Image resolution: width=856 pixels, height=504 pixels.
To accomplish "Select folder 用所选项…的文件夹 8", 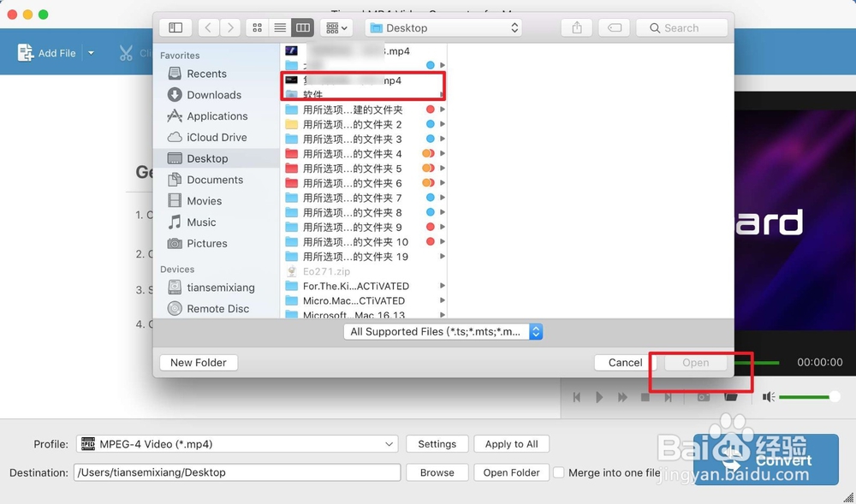I will pyautogui.click(x=364, y=213).
